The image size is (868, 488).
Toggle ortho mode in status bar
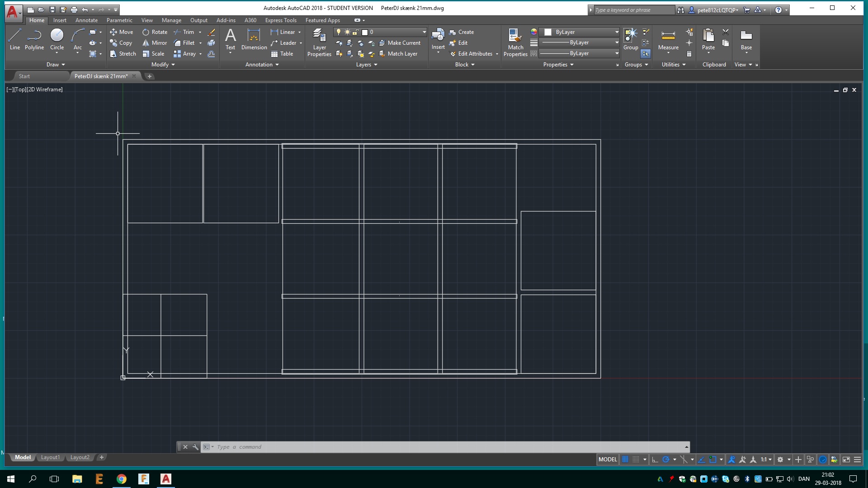pos(655,460)
